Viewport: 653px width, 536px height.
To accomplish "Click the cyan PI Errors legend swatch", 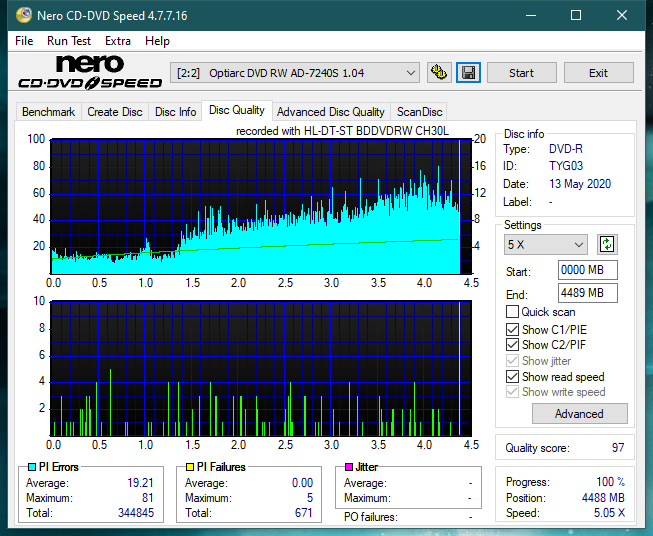I will pyautogui.click(x=32, y=467).
